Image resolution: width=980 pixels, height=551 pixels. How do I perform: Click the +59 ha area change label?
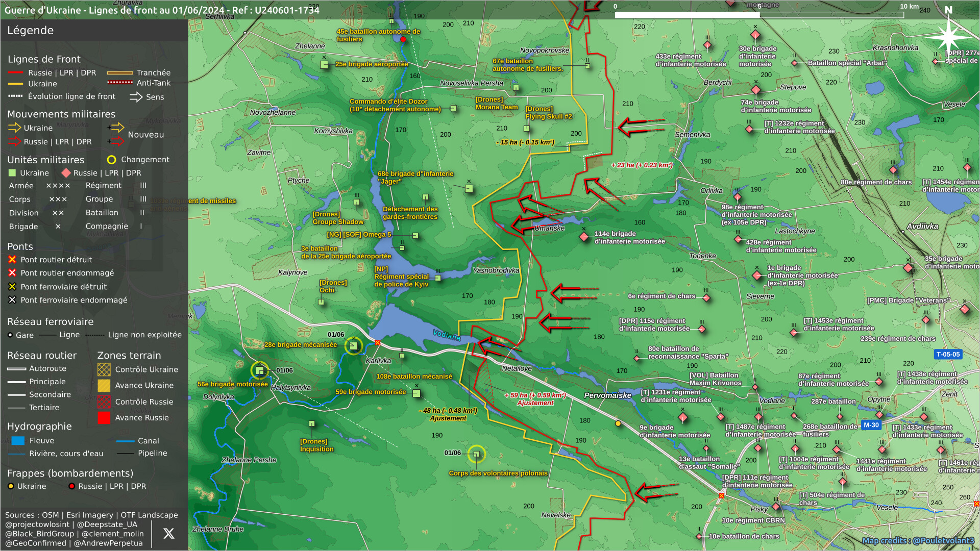[x=535, y=395]
